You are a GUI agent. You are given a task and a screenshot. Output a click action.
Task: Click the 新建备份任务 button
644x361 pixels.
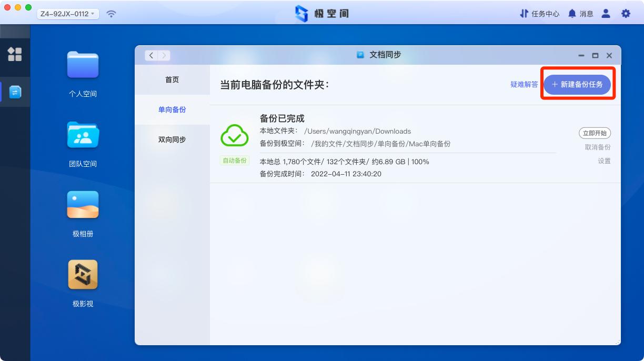[578, 84]
